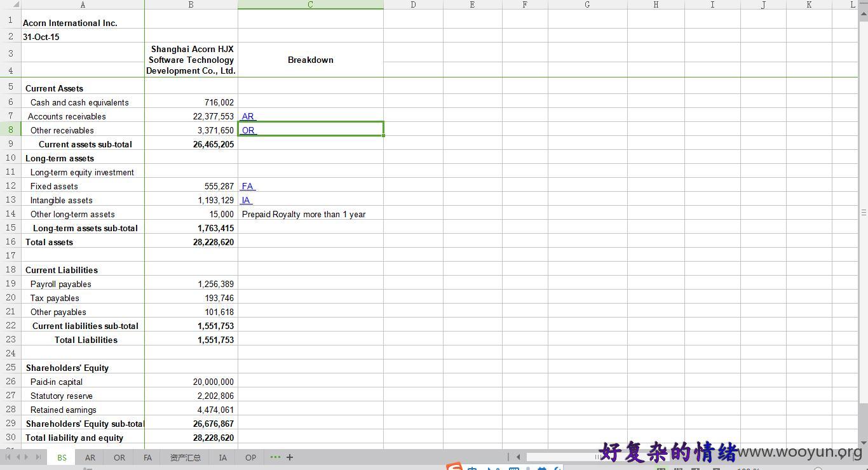This screenshot has width=868, height=470.
Task: Select the 1,193,129 intangible assets value
Action: pos(191,200)
